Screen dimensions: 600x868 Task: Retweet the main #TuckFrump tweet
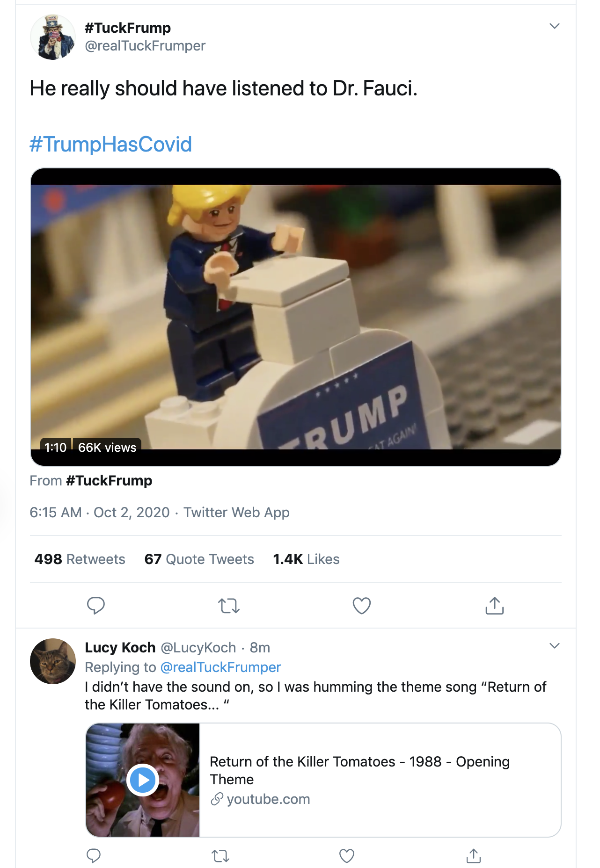click(x=229, y=606)
